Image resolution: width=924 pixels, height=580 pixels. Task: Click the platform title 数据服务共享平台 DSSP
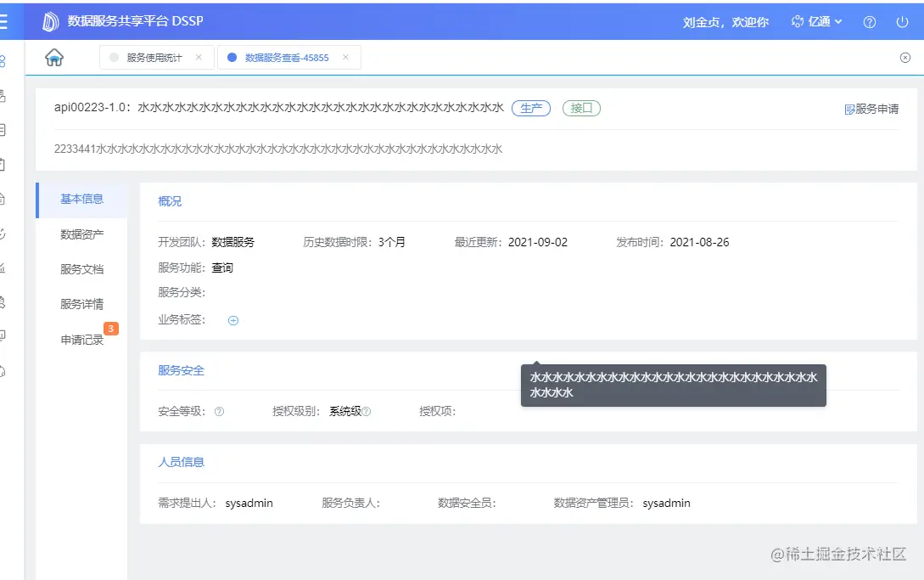pyautogui.click(x=135, y=20)
